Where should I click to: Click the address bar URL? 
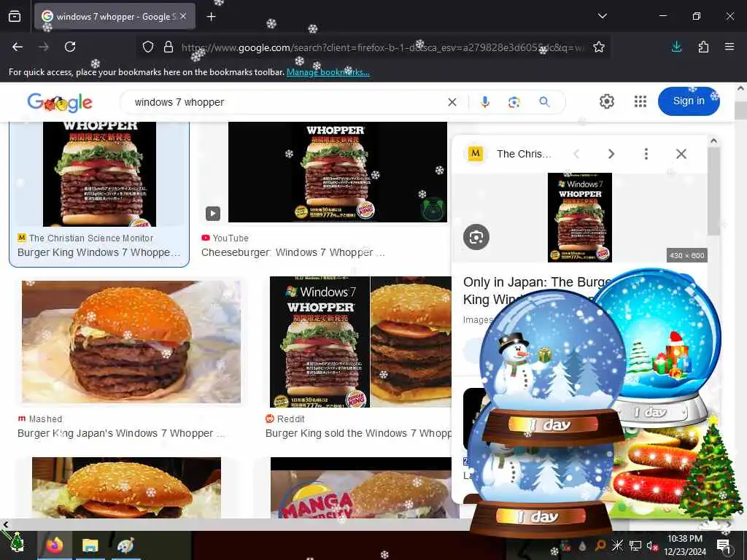coord(382,47)
